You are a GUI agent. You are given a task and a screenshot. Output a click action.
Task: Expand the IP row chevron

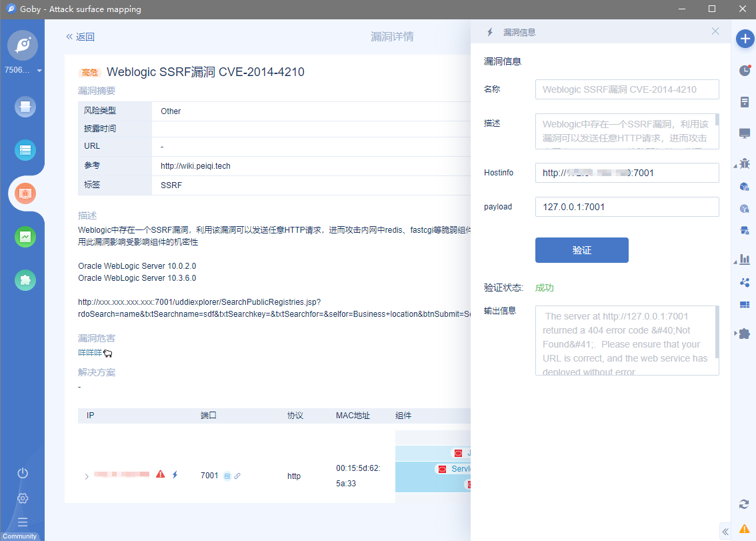click(87, 476)
